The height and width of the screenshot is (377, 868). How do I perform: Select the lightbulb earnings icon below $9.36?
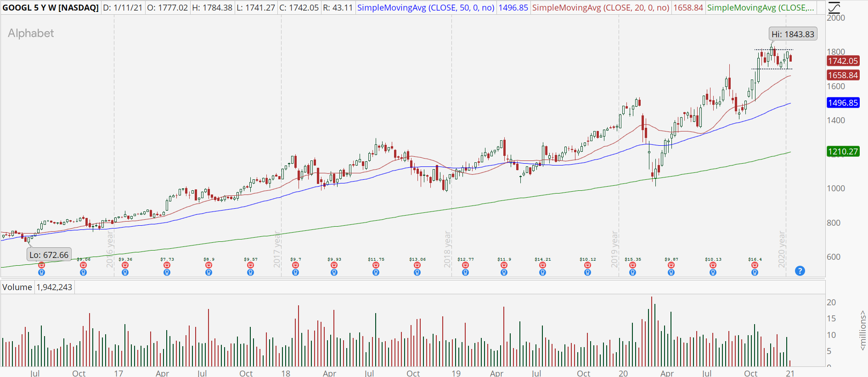tap(125, 272)
